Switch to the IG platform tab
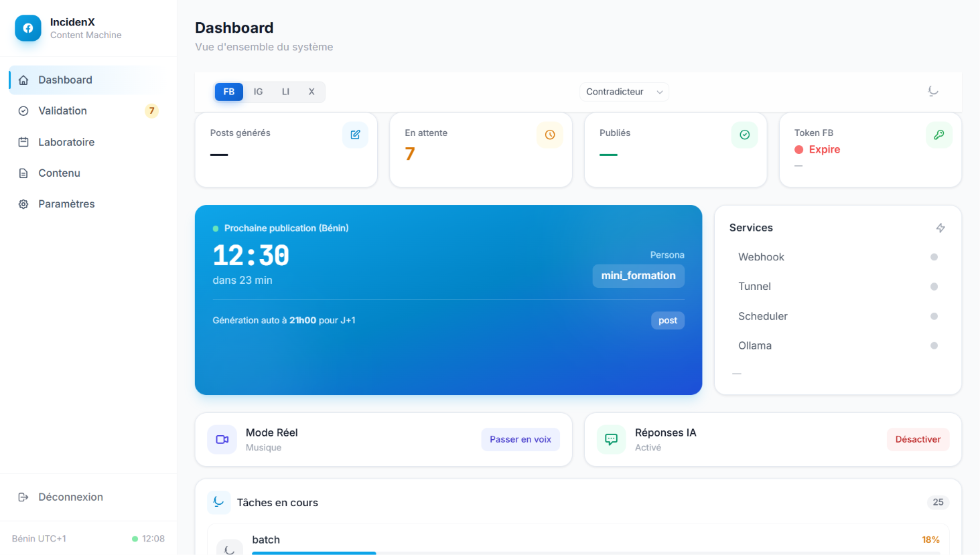Viewport: 980px width, 555px height. [258, 92]
